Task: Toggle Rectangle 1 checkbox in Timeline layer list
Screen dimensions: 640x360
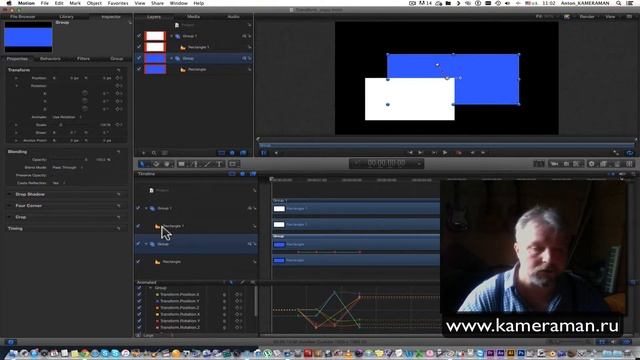Action: click(138, 226)
